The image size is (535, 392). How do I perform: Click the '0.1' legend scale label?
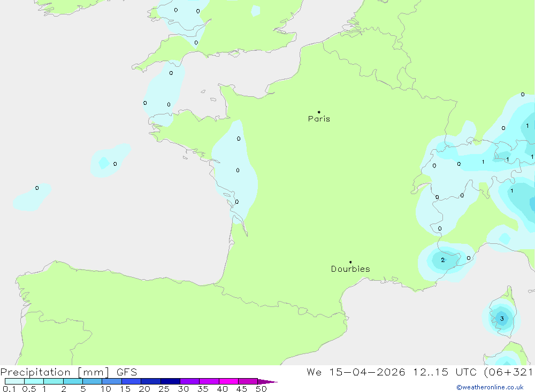(9, 389)
